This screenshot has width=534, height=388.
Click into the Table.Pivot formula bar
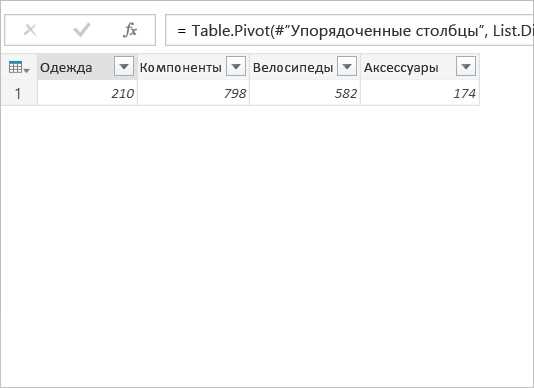(x=350, y=30)
